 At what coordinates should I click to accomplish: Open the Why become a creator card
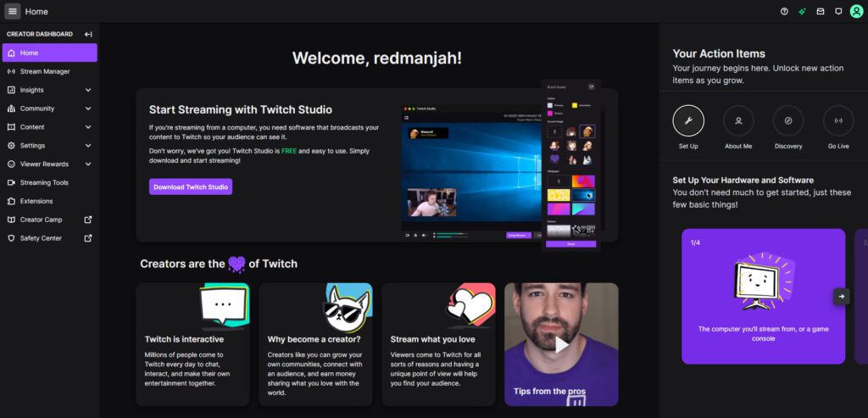coord(315,344)
